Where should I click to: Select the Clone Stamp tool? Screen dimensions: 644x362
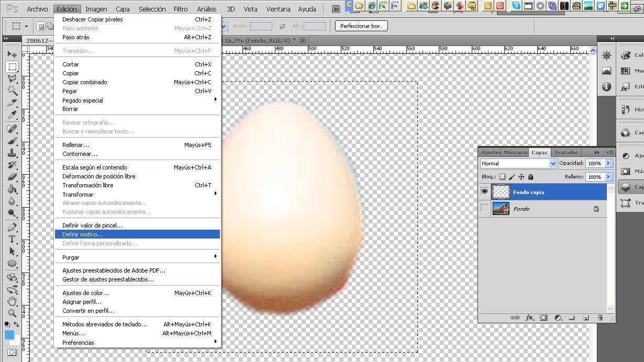(12, 153)
